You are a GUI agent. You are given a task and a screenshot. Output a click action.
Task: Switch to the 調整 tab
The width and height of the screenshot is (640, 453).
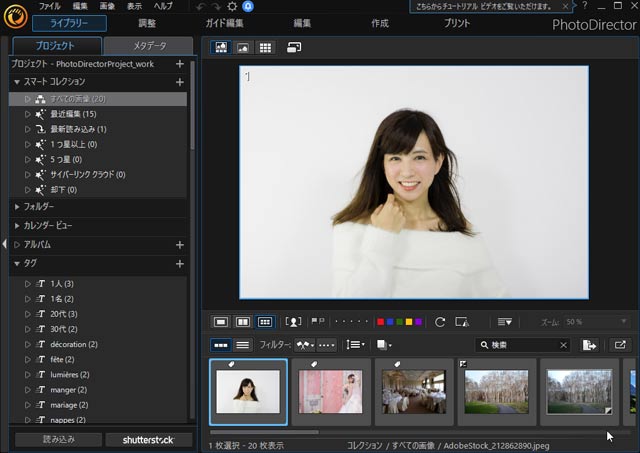click(146, 23)
